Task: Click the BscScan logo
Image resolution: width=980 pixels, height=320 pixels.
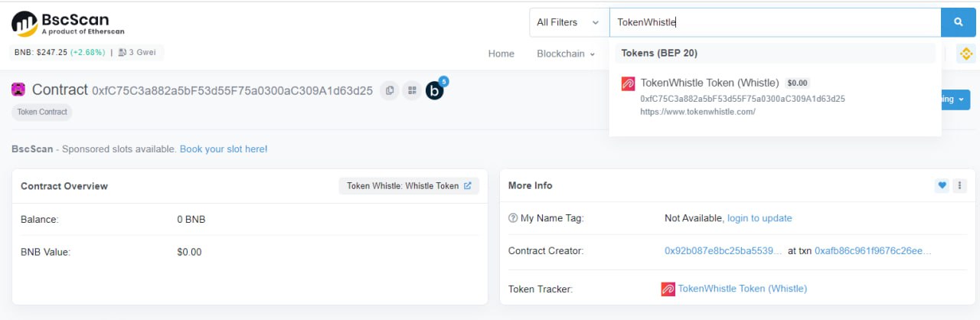Action: pyautogui.click(x=68, y=23)
